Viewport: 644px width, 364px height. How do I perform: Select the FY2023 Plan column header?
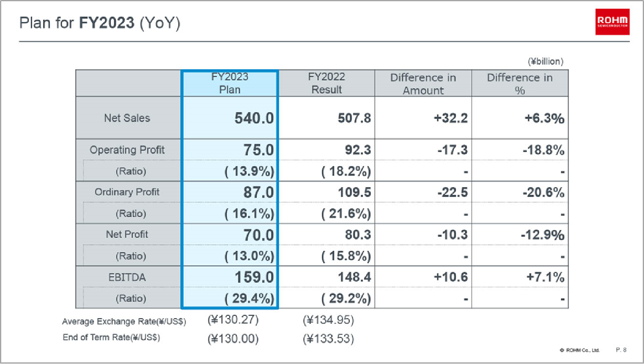(230, 83)
